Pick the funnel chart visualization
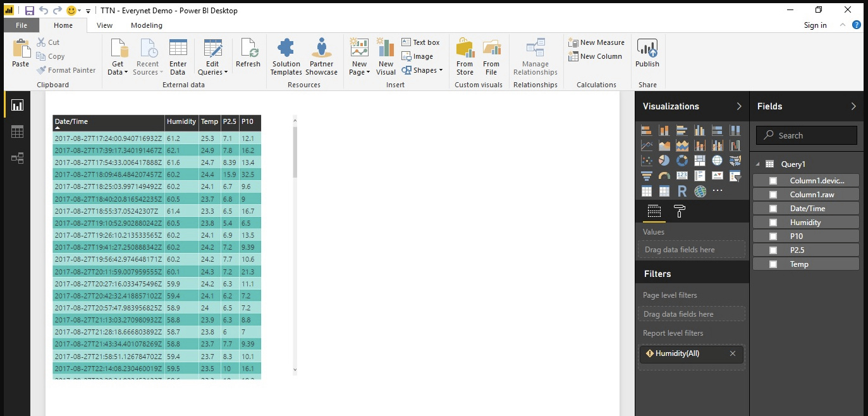The height and width of the screenshot is (416, 868). (646, 176)
